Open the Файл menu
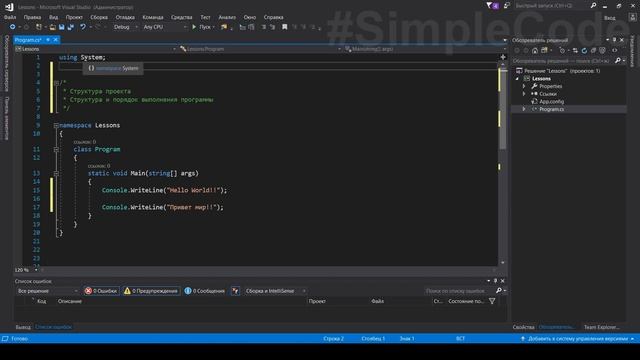The width and height of the screenshot is (640, 360). [x=10, y=17]
